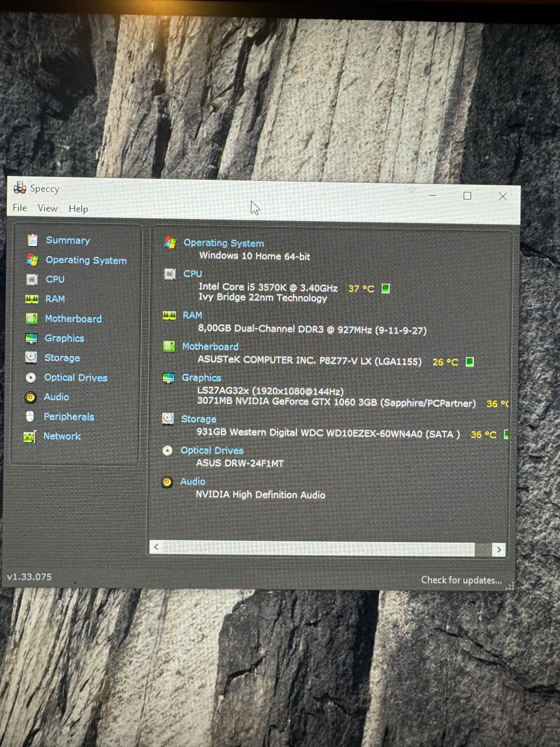Click the horizontal scrollbar left arrow
The height and width of the screenshot is (747, 560).
156,547
